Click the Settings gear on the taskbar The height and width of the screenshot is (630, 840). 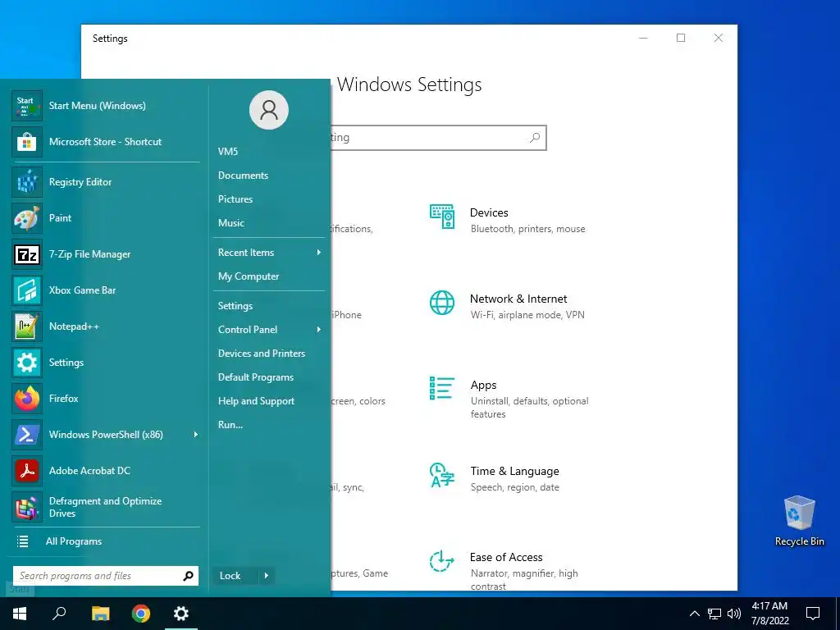click(x=181, y=614)
